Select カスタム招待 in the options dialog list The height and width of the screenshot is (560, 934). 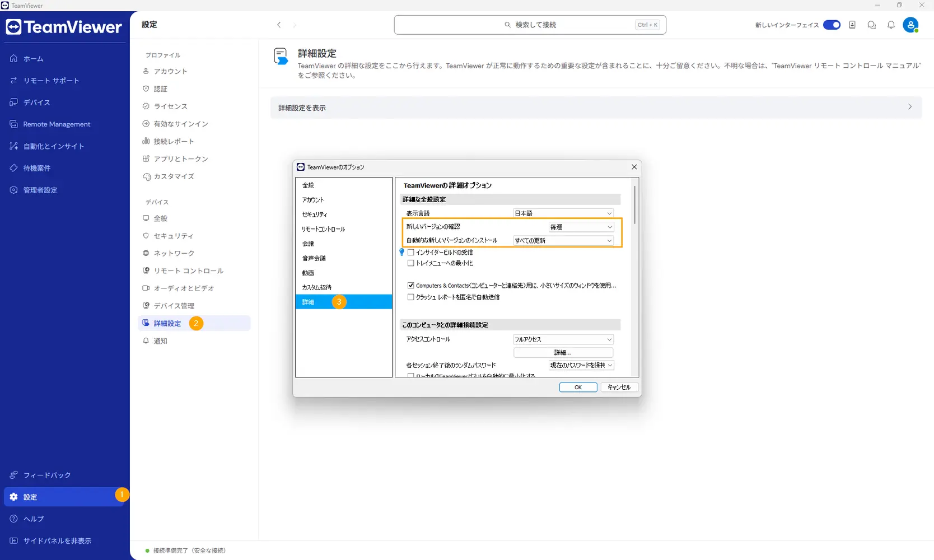tap(344, 287)
